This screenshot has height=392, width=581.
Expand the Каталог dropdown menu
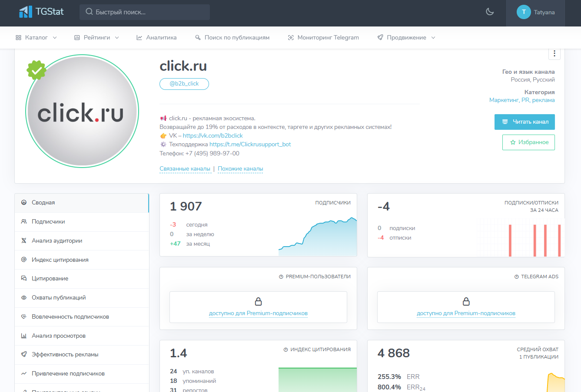click(x=36, y=38)
